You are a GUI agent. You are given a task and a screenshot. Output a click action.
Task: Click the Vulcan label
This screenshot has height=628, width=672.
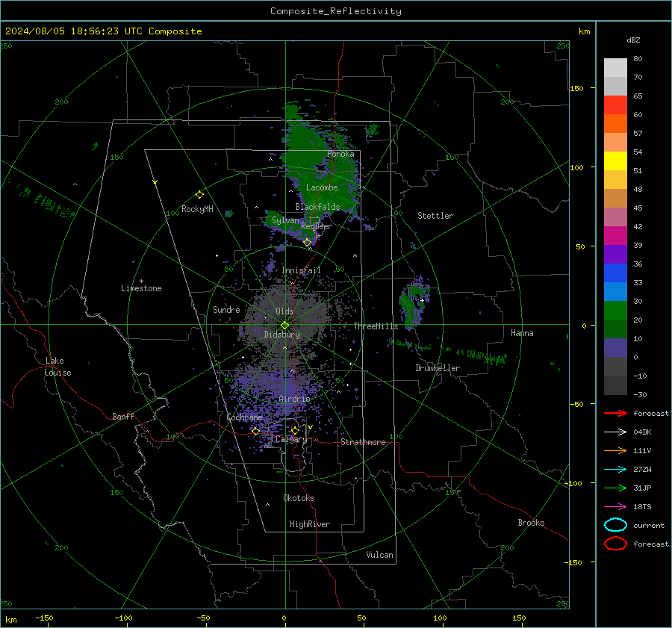379,555
